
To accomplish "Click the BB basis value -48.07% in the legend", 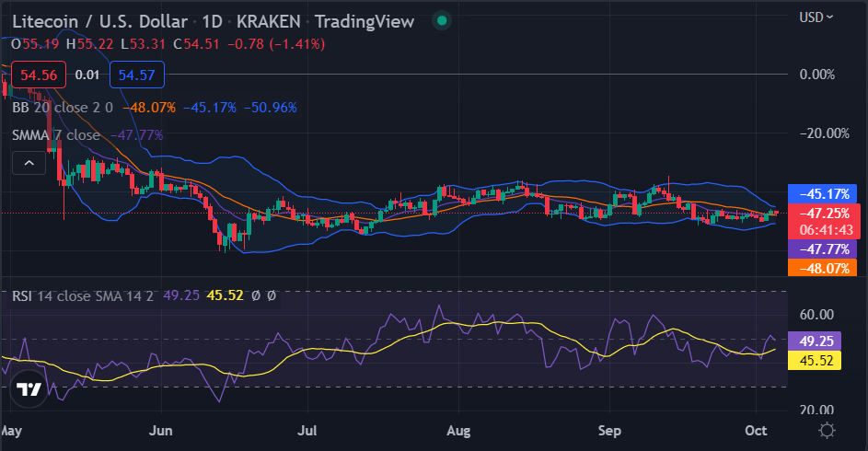I will pyautogui.click(x=149, y=108).
